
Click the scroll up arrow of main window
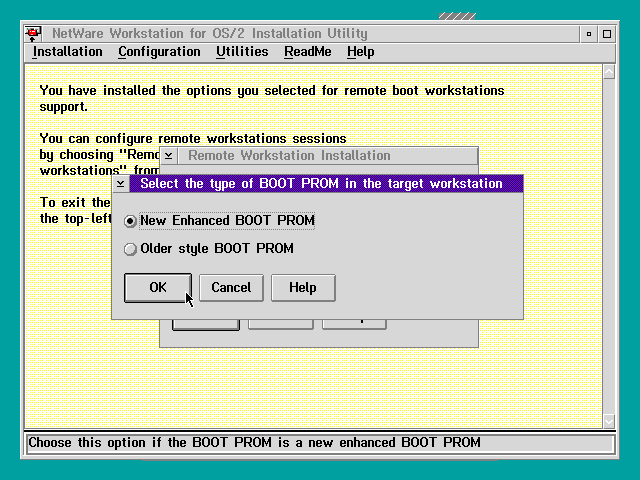click(x=609, y=72)
